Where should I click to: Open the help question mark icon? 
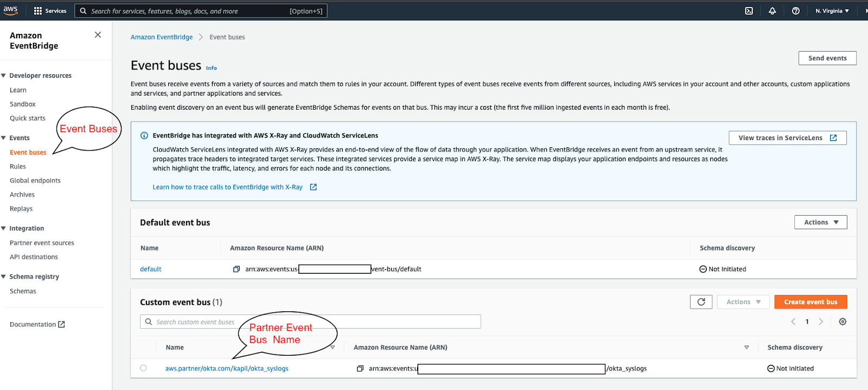point(795,11)
